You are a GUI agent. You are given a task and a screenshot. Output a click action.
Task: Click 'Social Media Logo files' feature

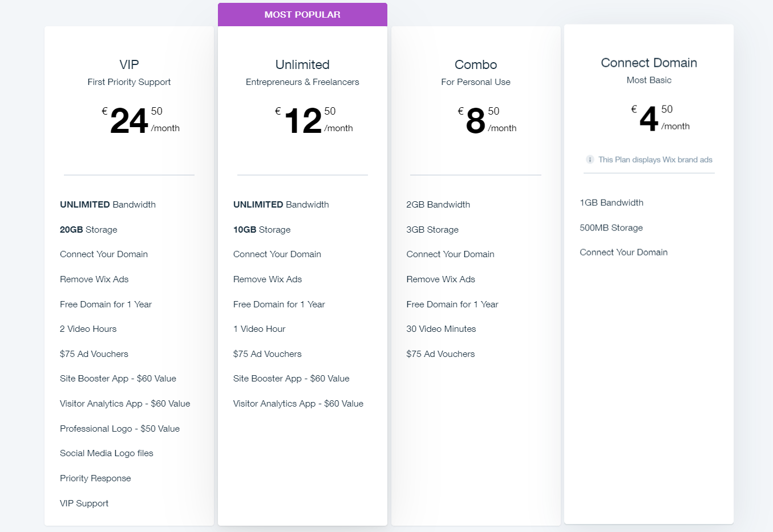tap(107, 453)
